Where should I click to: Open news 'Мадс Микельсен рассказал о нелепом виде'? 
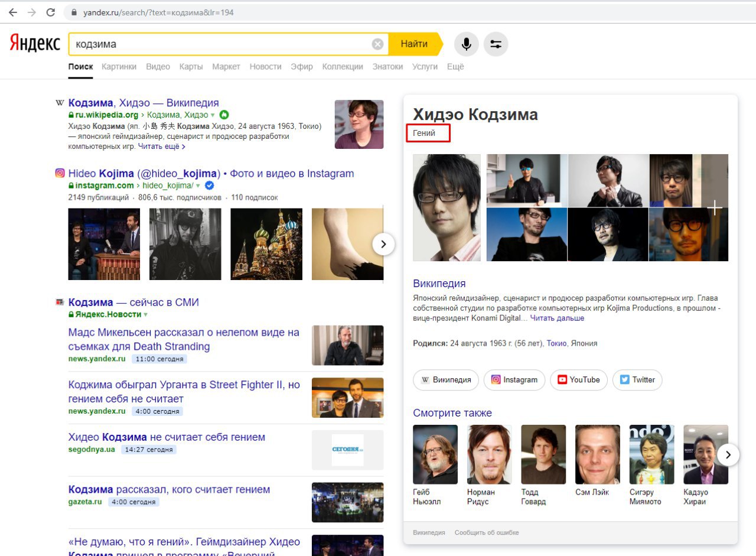click(x=184, y=339)
